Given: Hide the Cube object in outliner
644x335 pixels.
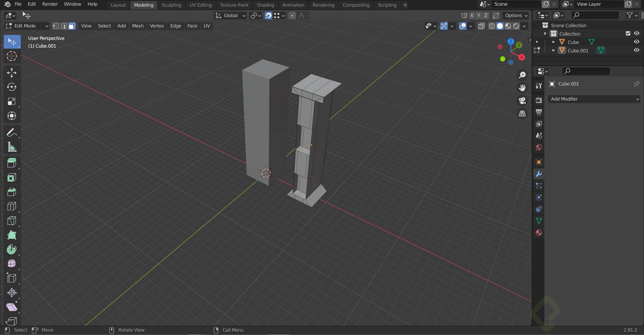Looking at the screenshot, I should click(x=636, y=42).
